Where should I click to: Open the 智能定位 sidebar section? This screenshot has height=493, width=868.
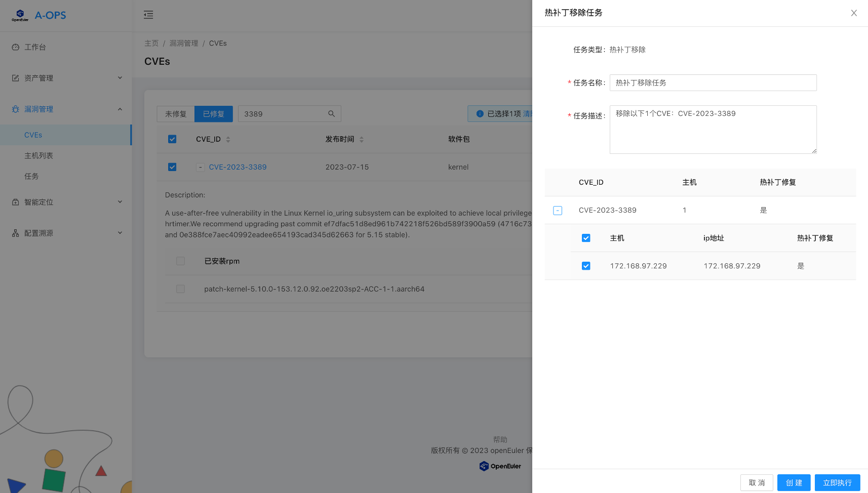(x=38, y=201)
